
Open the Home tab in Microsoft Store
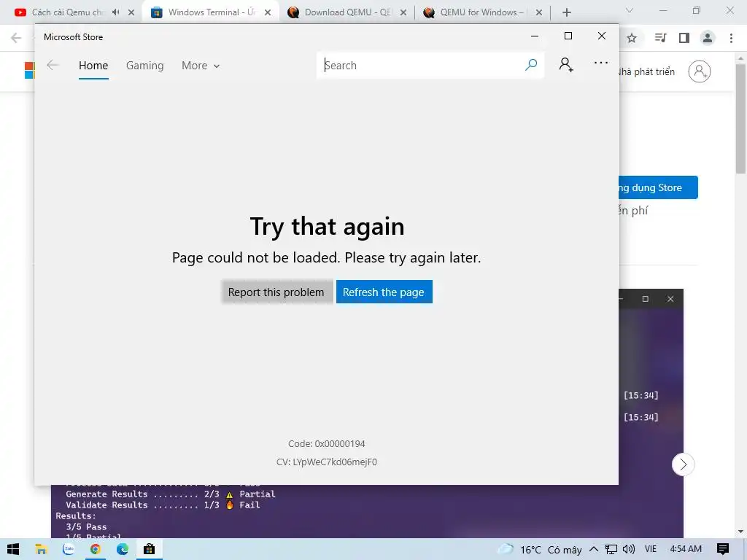coord(93,65)
